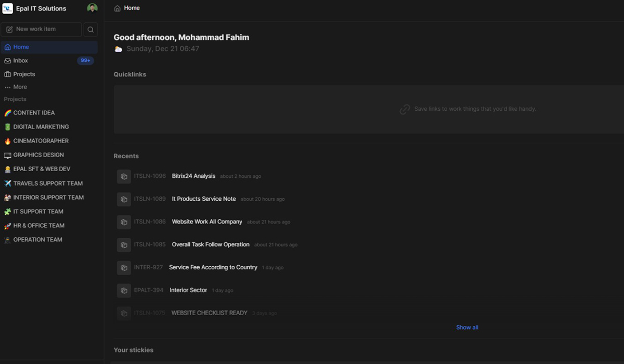624x364 pixels.
Task: Click the work item icon beside Bitrix24 Analysis
Action: point(124,176)
